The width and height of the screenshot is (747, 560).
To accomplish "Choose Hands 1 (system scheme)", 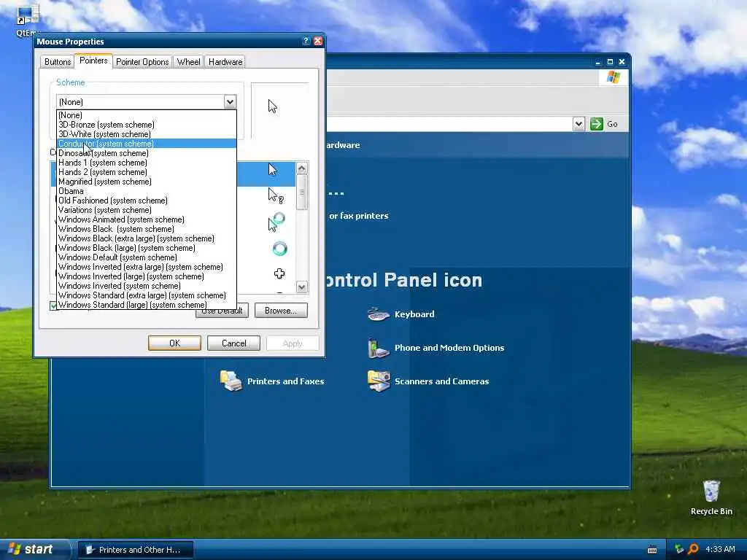I will coord(146,163).
